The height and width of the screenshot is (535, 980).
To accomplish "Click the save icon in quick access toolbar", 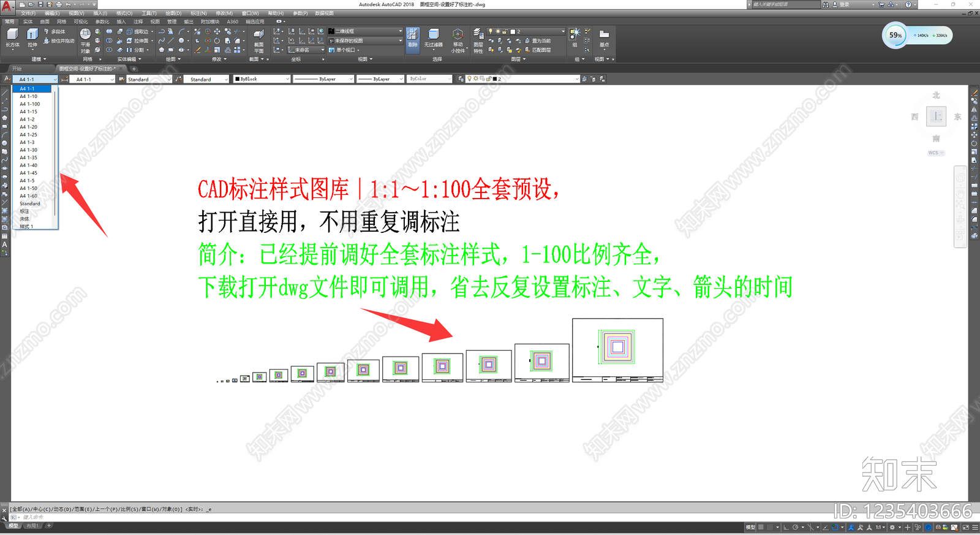I will tap(40, 4).
